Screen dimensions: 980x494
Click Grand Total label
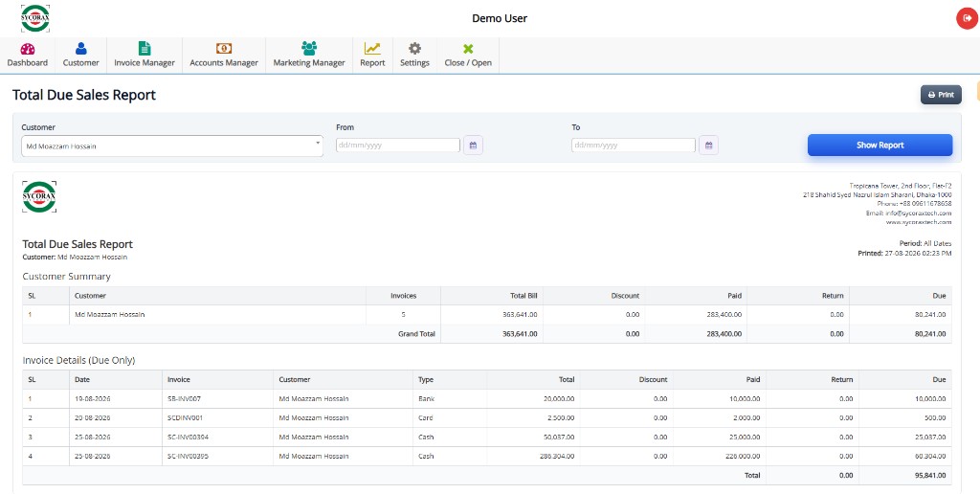pos(416,334)
